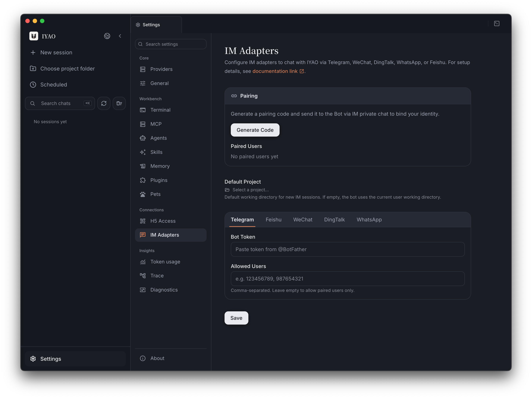532x398 pixels.
Task: Select IM Adapters in settings menu
Action: point(171,235)
